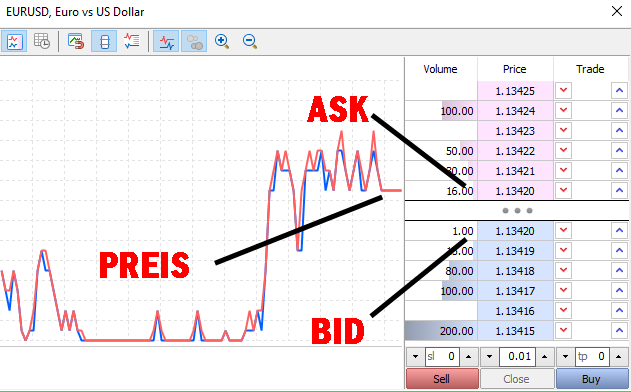
Task: Click blue up arrow at price 1.13418
Action: tap(619, 271)
